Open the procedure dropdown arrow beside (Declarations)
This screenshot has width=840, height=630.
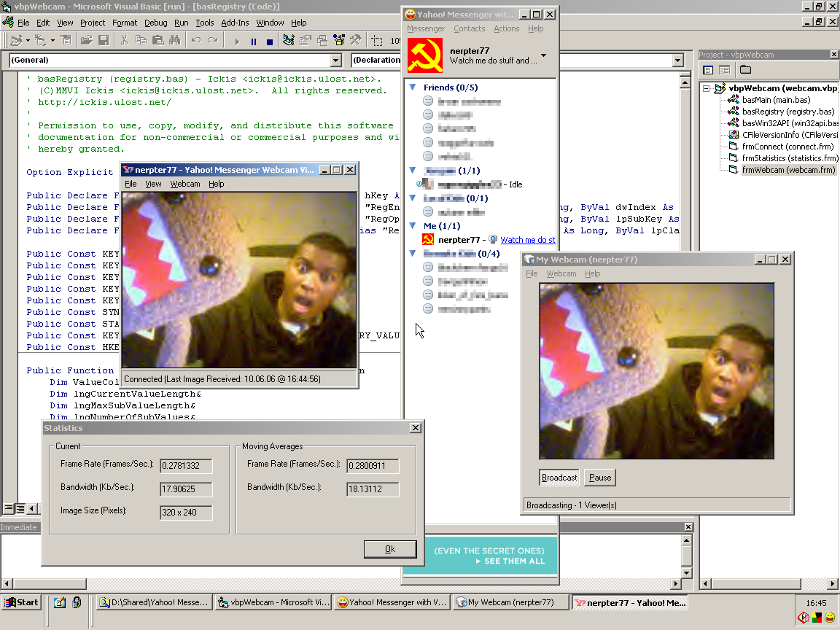click(677, 60)
